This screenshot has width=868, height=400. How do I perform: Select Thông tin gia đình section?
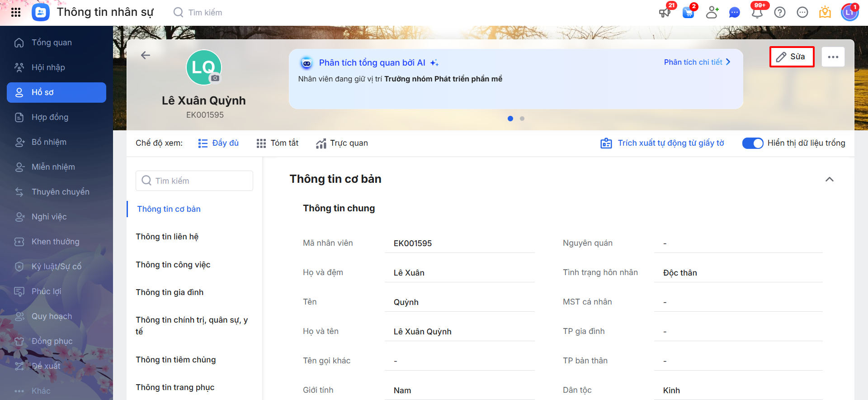click(x=170, y=292)
